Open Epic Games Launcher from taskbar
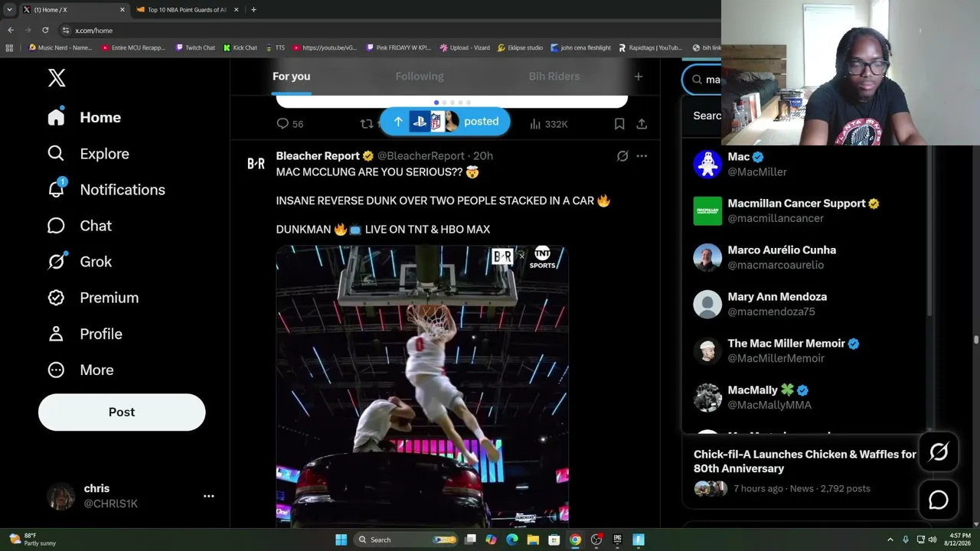This screenshot has height=551, width=980. pyautogui.click(x=617, y=540)
